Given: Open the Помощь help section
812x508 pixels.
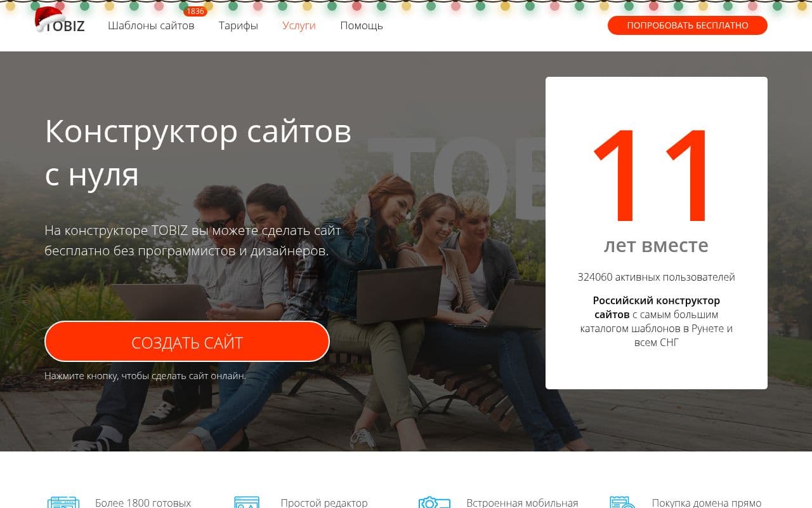Looking at the screenshot, I should 361,26.
